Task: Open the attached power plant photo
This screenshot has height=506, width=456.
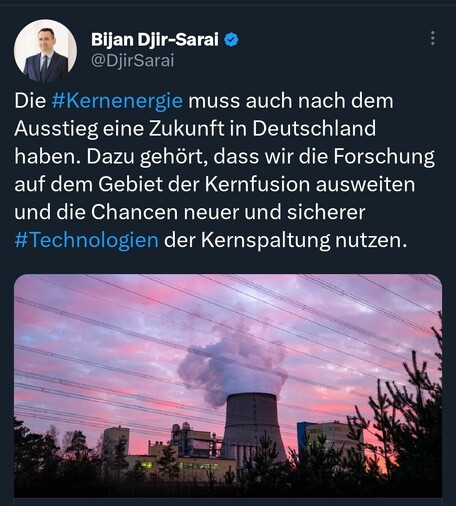Action: (228, 386)
